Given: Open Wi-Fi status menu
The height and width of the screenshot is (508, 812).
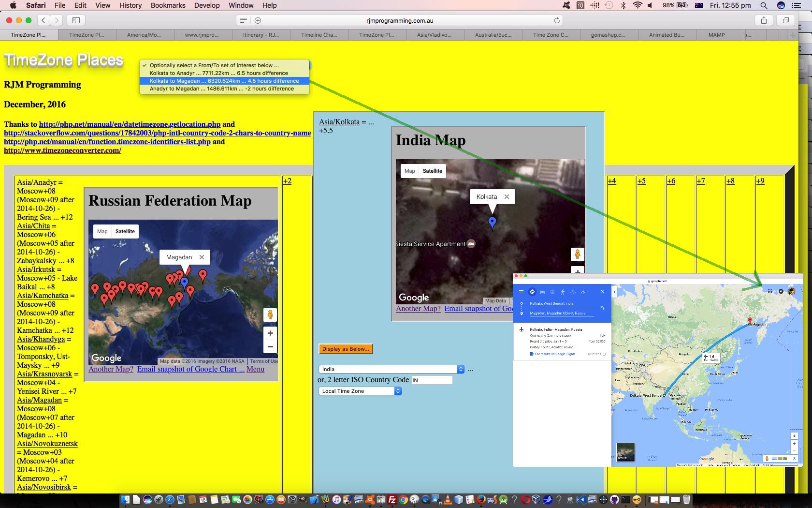Looking at the screenshot, I should coord(638,5).
